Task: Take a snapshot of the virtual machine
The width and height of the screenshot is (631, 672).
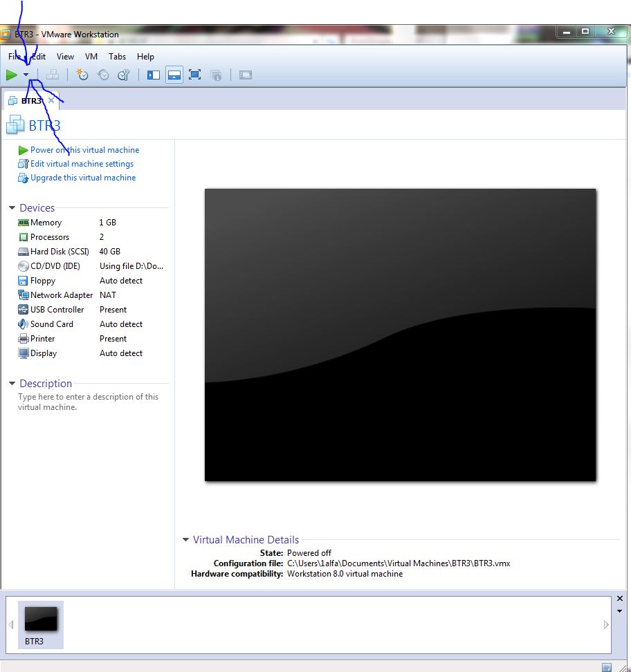Action: pyautogui.click(x=82, y=75)
